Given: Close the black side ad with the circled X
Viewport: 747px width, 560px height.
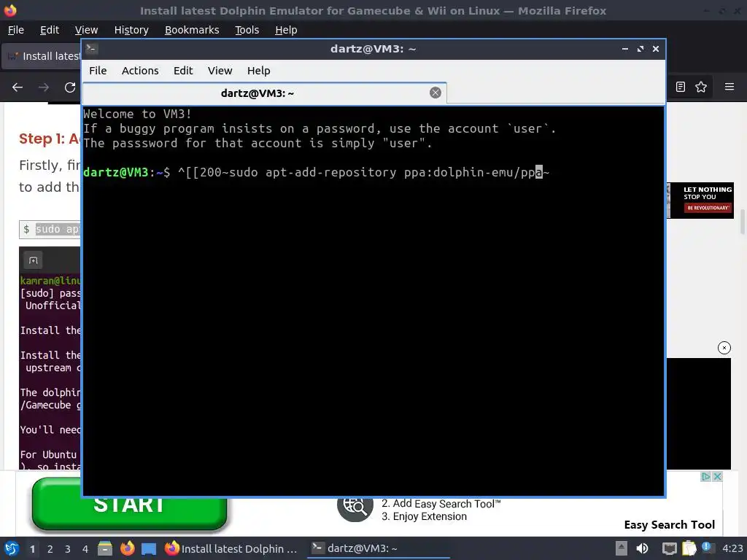Looking at the screenshot, I should coord(724,348).
